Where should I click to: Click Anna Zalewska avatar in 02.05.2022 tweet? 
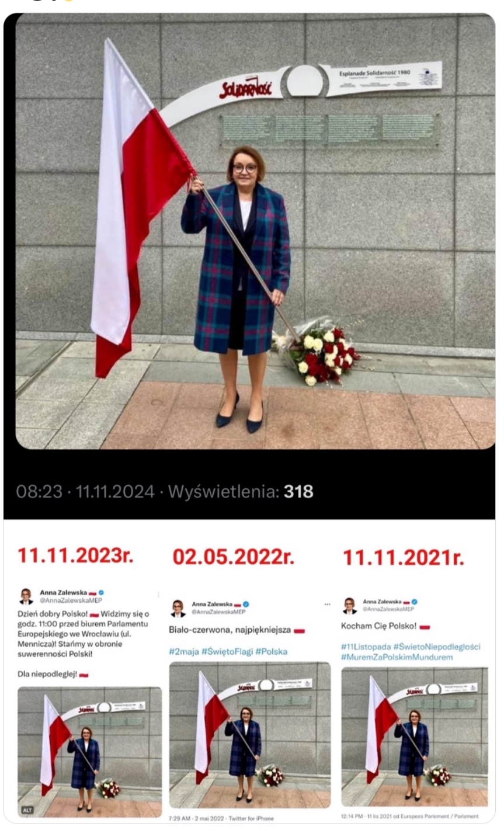pyautogui.click(x=178, y=608)
